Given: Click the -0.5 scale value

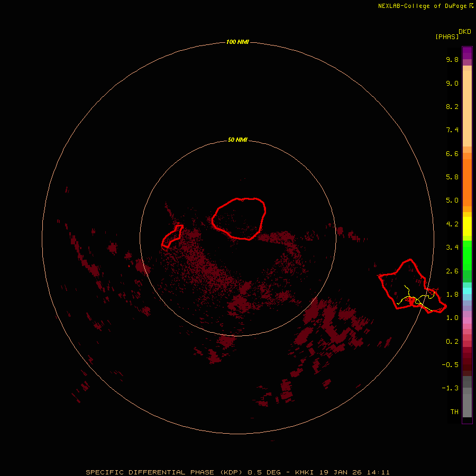Looking at the screenshot, I should pyautogui.click(x=450, y=365).
